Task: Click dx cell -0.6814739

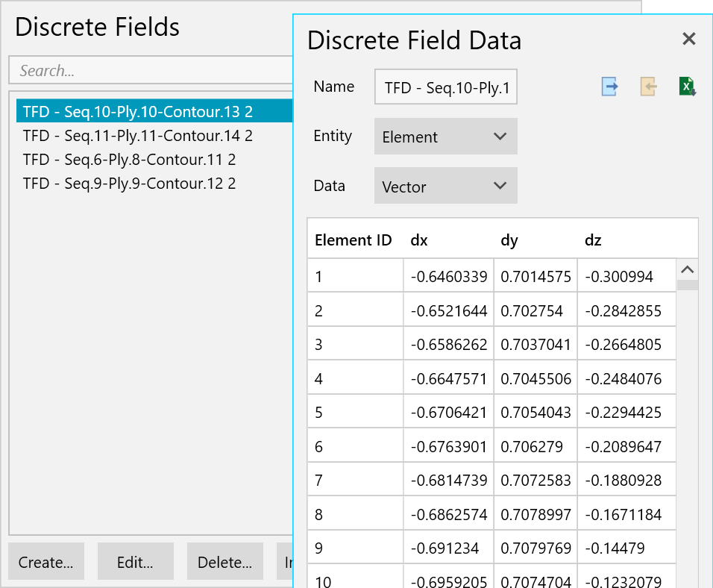Action: coord(448,480)
